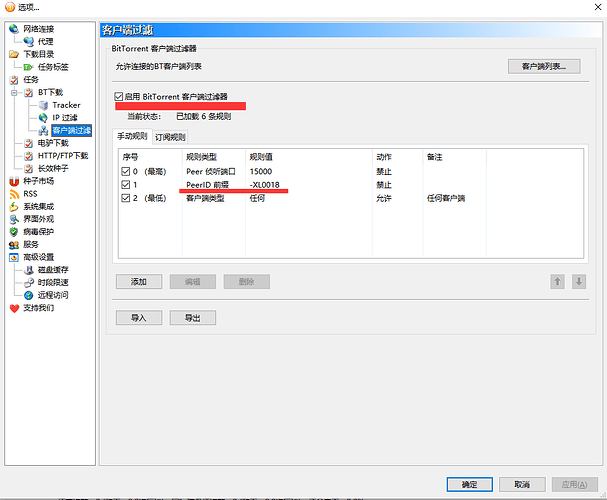
Task: Switch to 手动规则 tab
Action: pyautogui.click(x=132, y=136)
